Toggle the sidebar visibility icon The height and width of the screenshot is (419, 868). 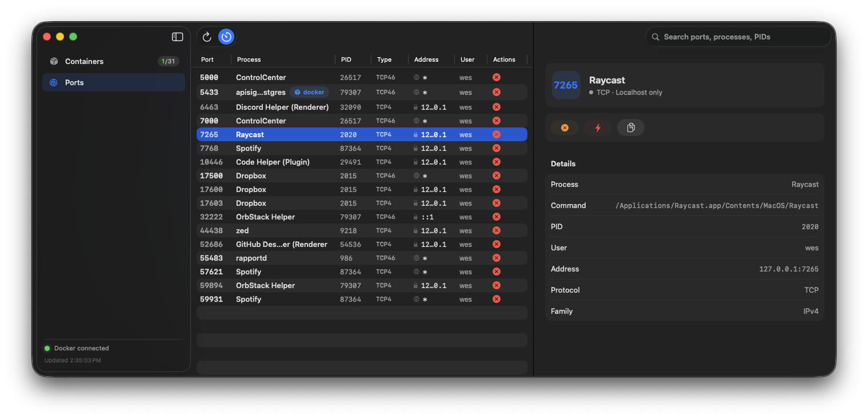tap(178, 37)
